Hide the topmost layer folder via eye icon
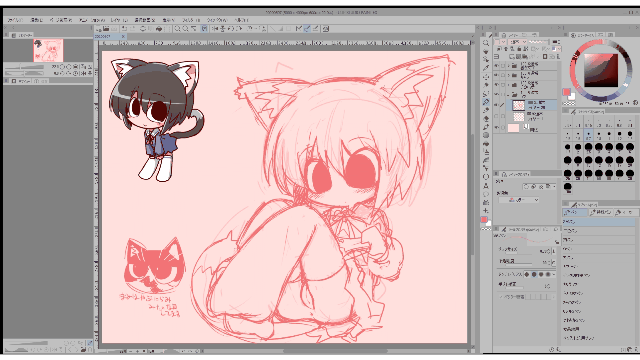 coord(497,65)
